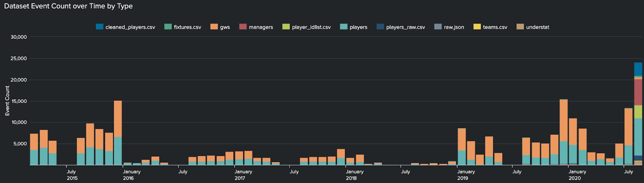Click the orange gws segment of the tallest late-2019 bar

pos(563,120)
